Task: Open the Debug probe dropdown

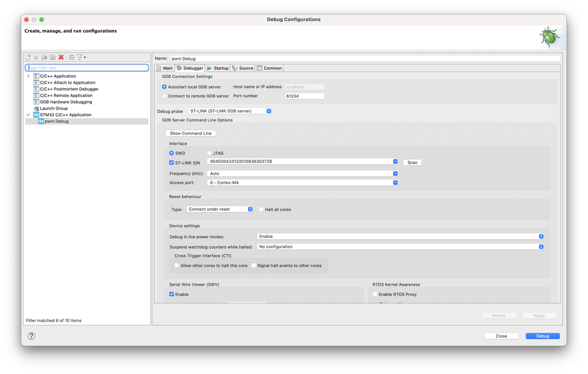Action: [x=230, y=111]
